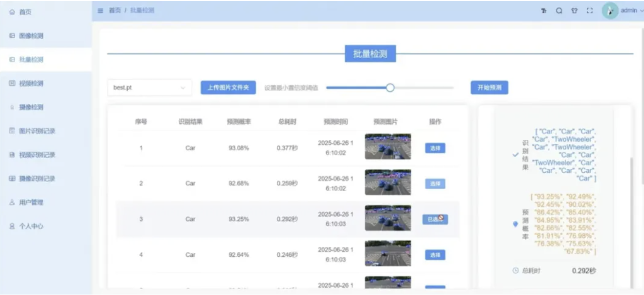This screenshot has width=644, height=295.
Task: Click the 0.259秒 duration cell
Action: click(x=288, y=183)
